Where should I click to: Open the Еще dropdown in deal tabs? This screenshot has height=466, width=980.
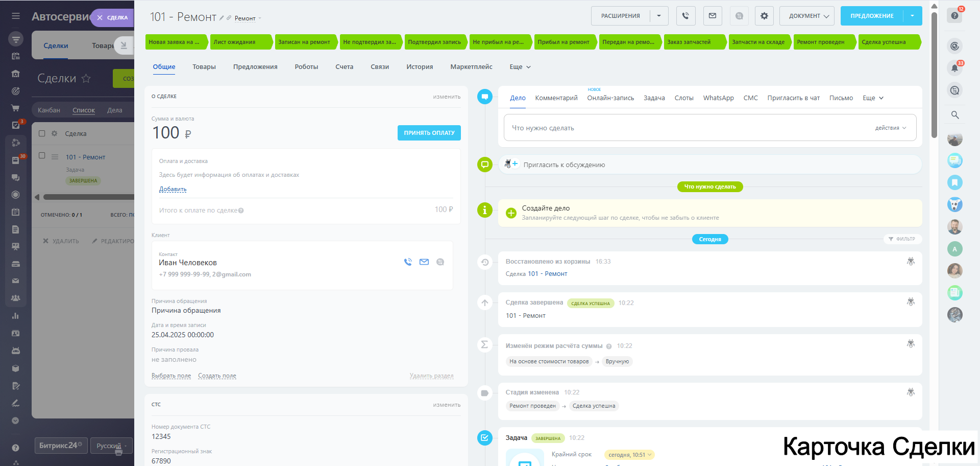[x=520, y=67]
